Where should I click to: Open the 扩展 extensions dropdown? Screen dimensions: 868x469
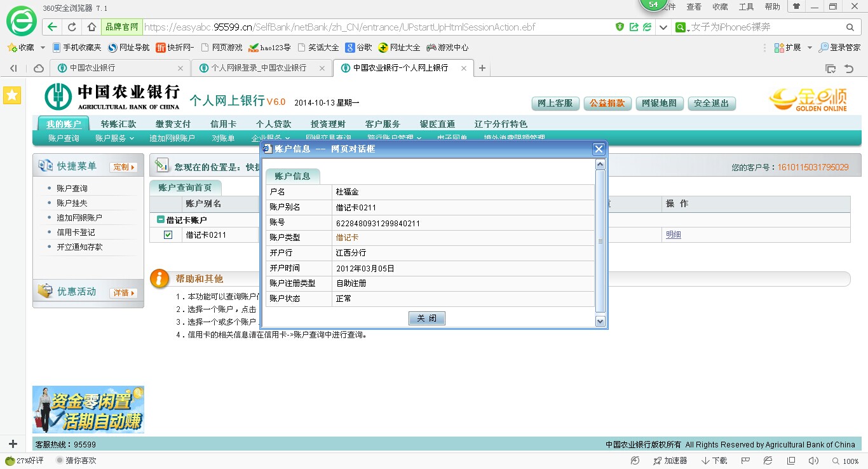tap(788, 48)
